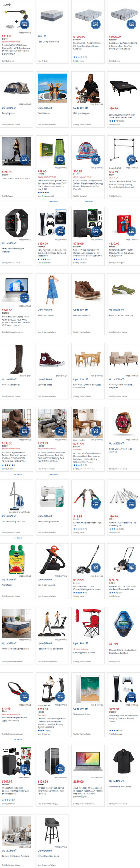Click the Michael Kors boot image
Image resolution: width=140 pixels, height=868 pixels.
(x=16, y=360)
